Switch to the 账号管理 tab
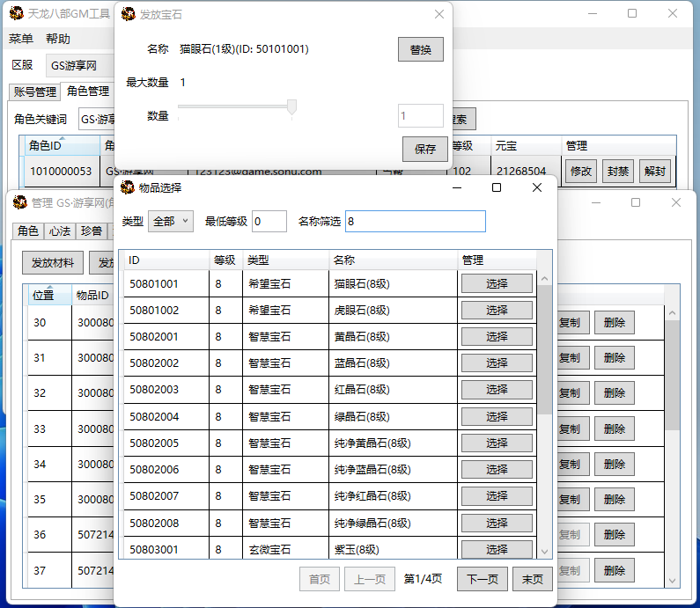 pyautogui.click(x=35, y=92)
